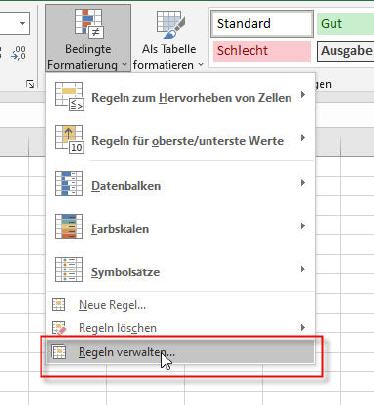Expand the Datenbalken submenu arrow
374x405 pixels.
pyautogui.click(x=302, y=183)
